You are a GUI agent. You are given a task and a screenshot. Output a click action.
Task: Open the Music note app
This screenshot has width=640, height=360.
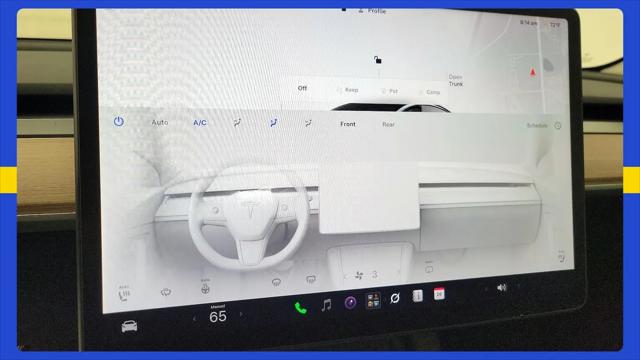[x=326, y=305]
